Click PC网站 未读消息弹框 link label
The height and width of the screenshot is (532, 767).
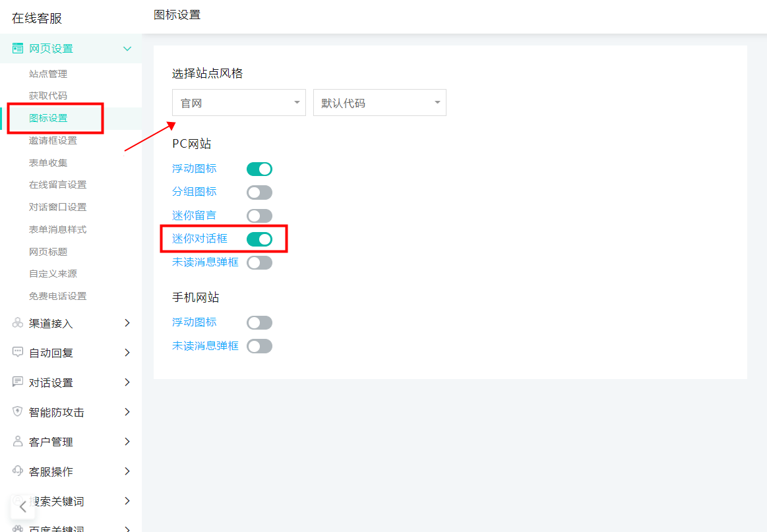(x=205, y=262)
